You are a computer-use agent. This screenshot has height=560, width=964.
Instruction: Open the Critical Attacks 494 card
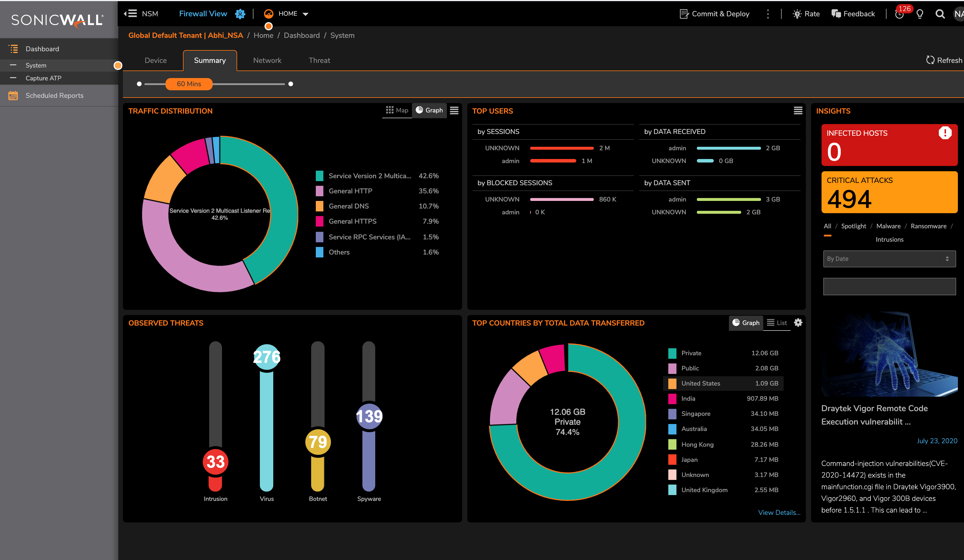coord(889,192)
